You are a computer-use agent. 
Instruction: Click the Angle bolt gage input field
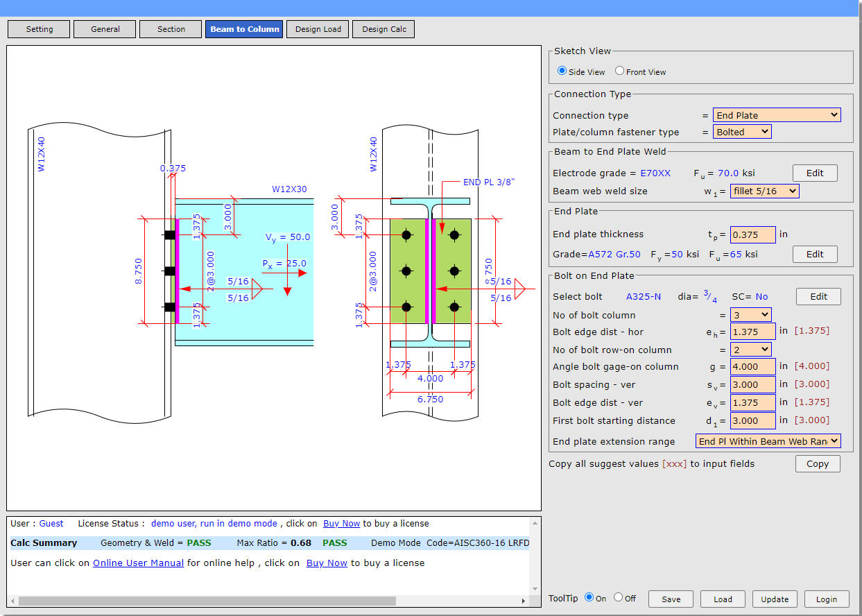tap(752, 366)
